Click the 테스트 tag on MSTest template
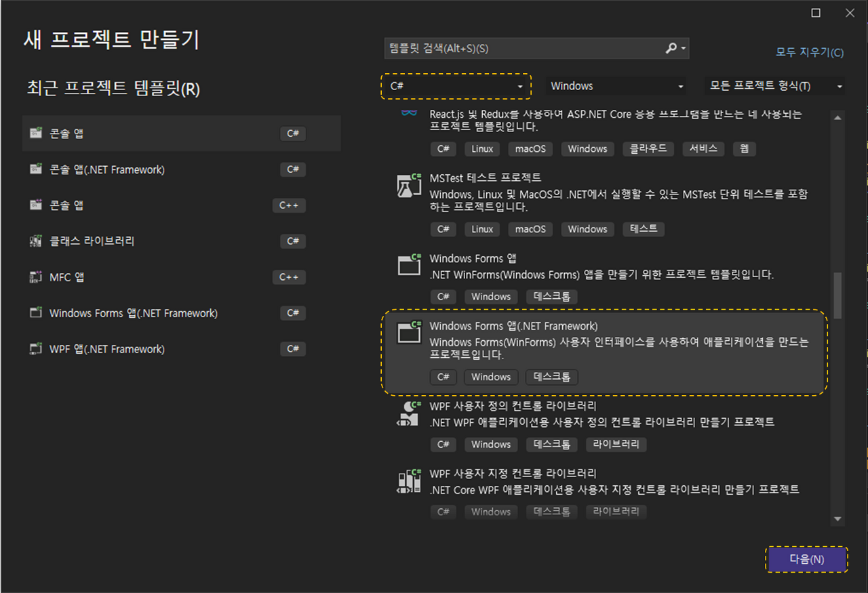This screenshot has height=593, width=868. 644,229
